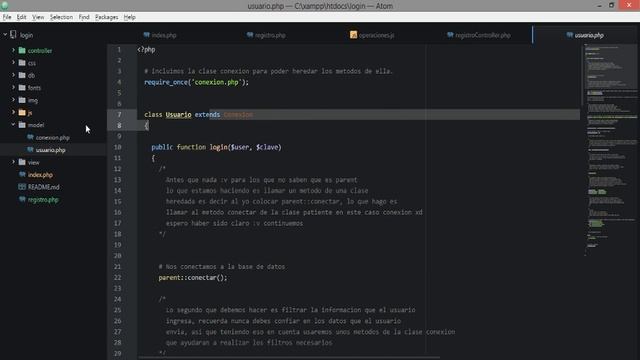Screen dimensions: 640x360
Task: Open the View menu
Action: (x=38, y=17)
